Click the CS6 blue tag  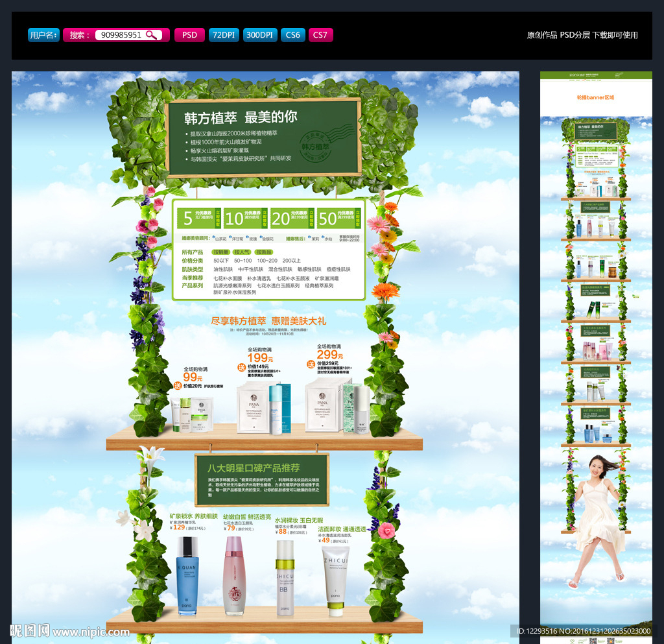pyautogui.click(x=292, y=35)
